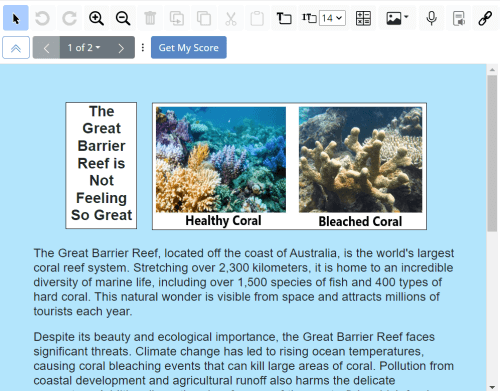Open the 1 of 2 page selector
The height and width of the screenshot is (391, 500).
[84, 48]
